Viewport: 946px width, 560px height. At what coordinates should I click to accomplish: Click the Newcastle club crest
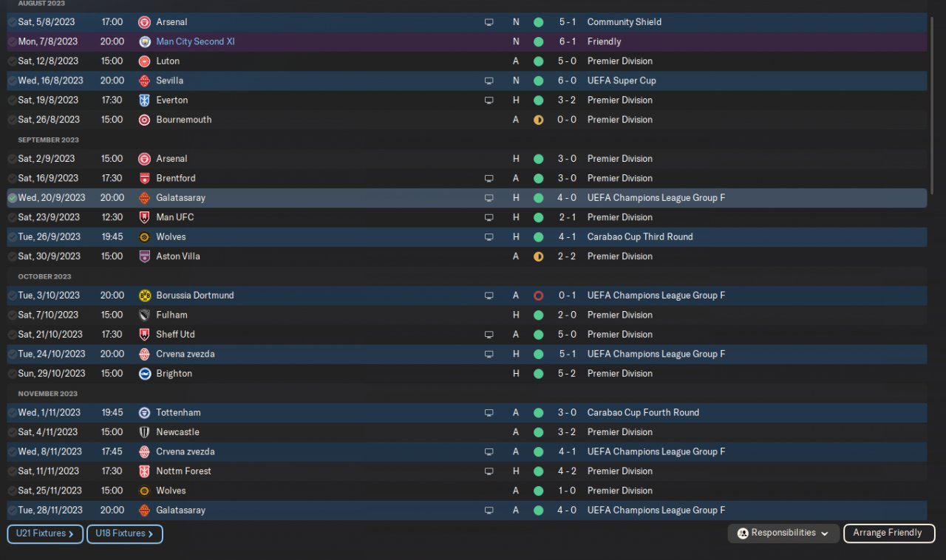[x=144, y=432]
